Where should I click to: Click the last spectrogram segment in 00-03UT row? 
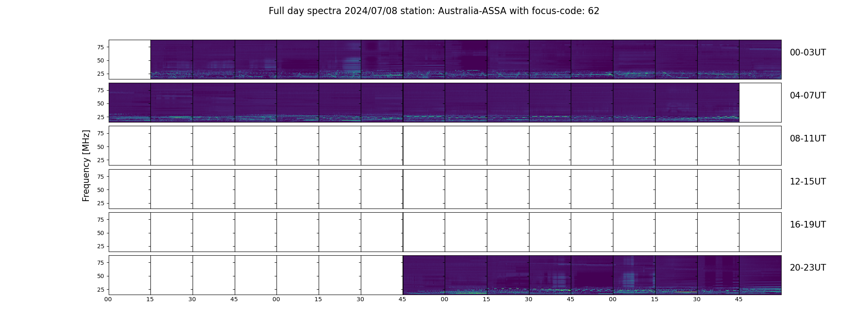tap(760, 60)
